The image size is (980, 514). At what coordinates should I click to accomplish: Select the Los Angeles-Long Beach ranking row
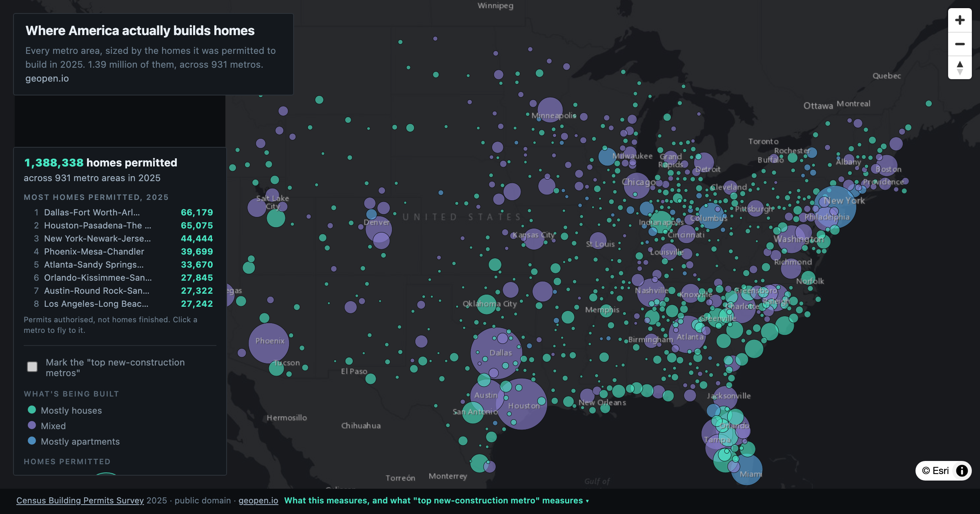coord(119,304)
